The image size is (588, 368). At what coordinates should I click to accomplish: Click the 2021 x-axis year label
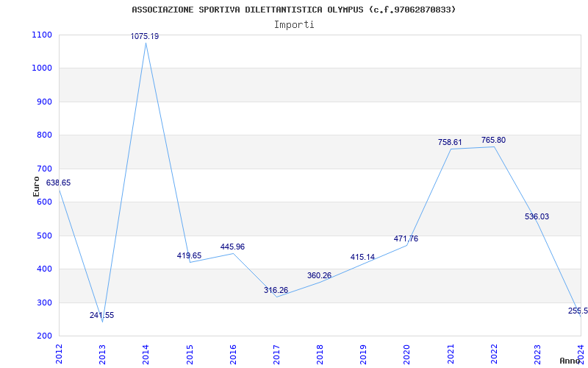[x=451, y=354]
